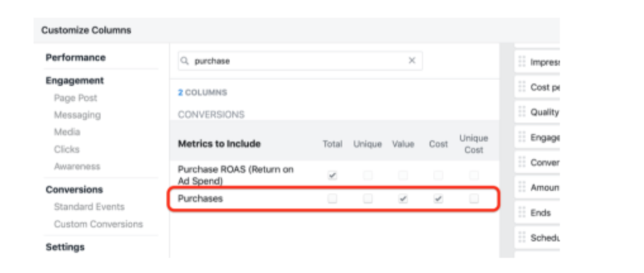Click the drag handle beside Ends
Screen dimensions: 644x273
(522, 212)
